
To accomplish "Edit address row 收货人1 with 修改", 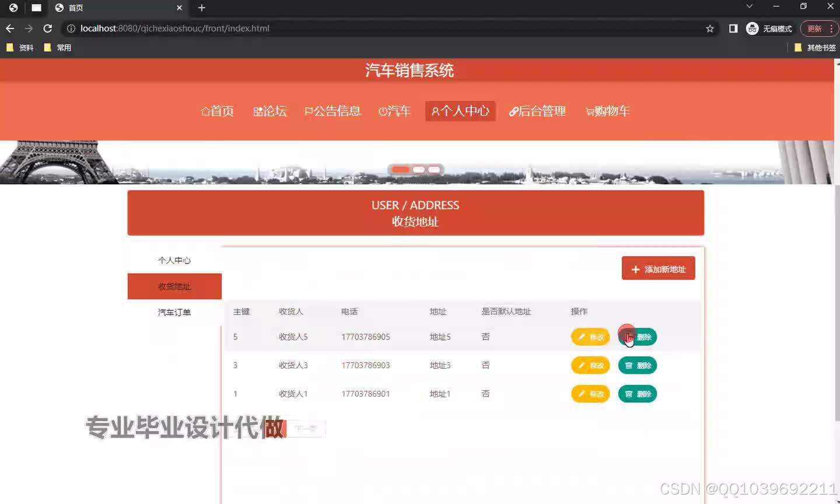I will (x=590, y=394).
